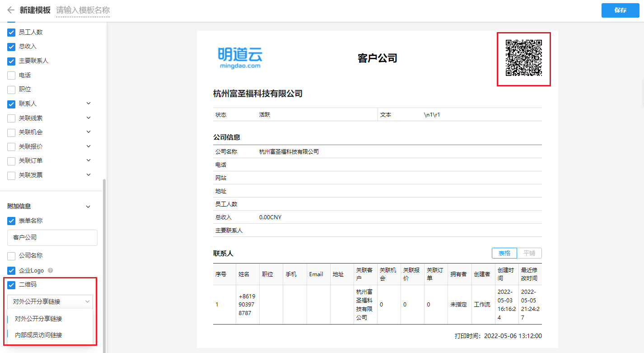Click the QR code image in preview
Screen dimensions: 644x353
click(523, 58)
